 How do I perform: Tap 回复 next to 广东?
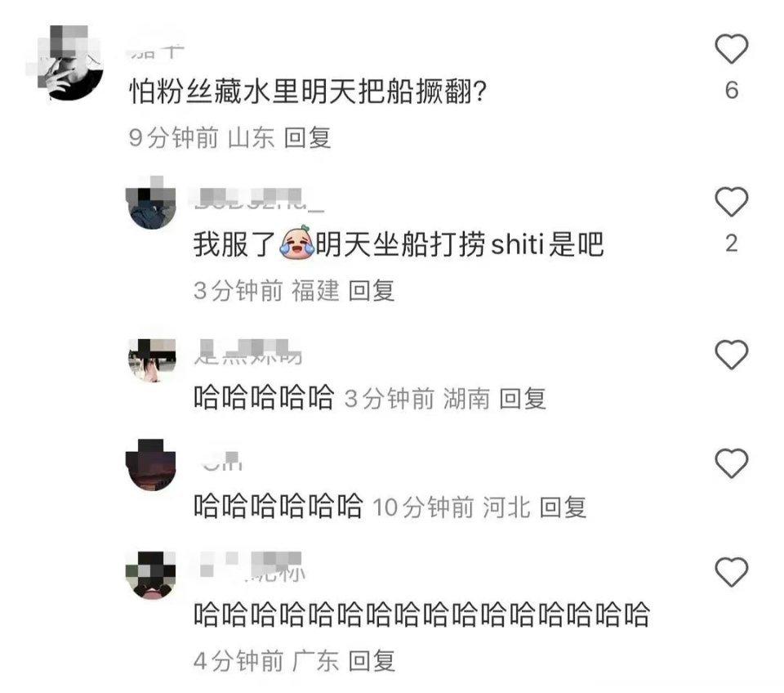[x=372, y=661]
